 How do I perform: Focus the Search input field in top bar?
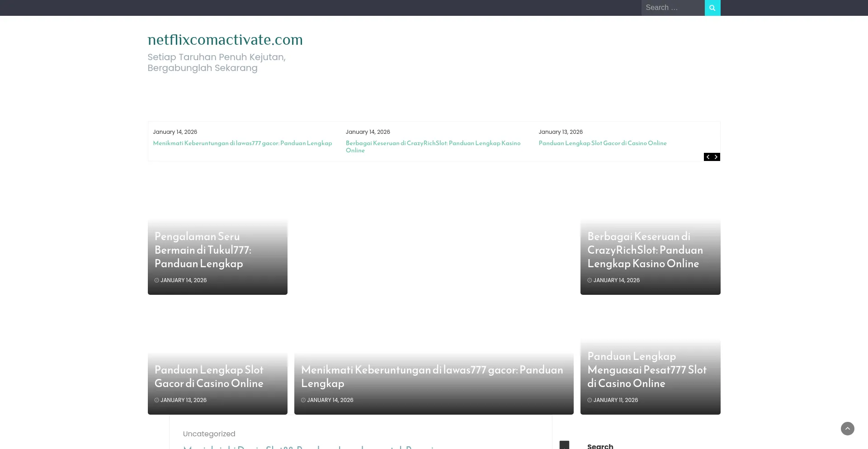[672, 8]
